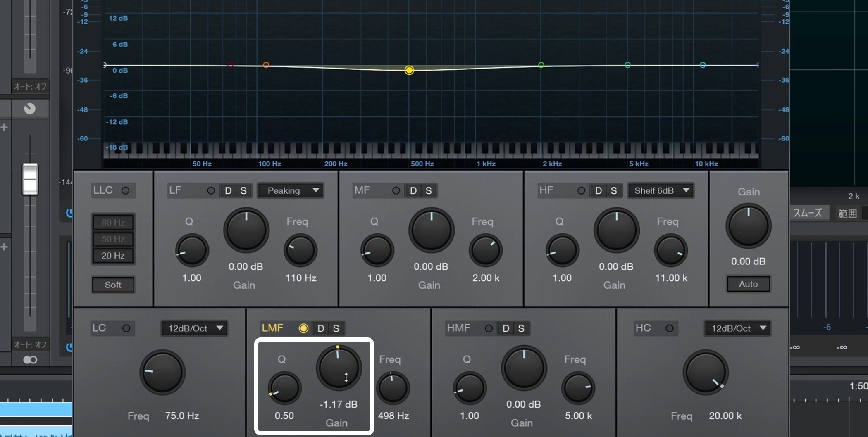Enable the LLC band toggle
This screenshot has width=868, height=437.
tap(125, 190)
